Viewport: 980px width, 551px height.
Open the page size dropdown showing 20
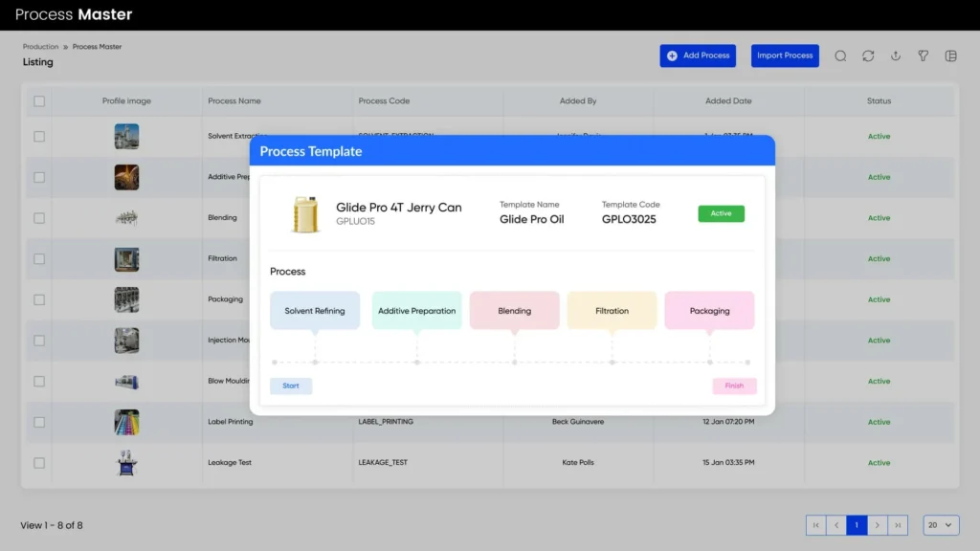coord(941,525)
